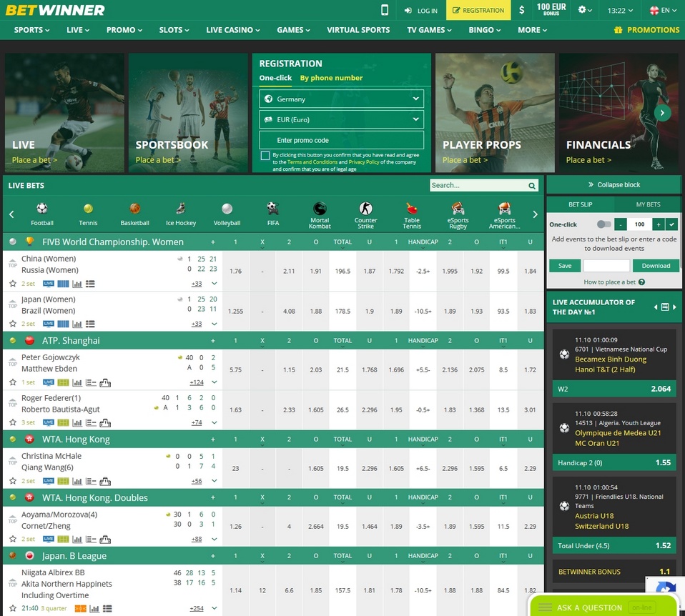Open the Privacy Policy link
The height and width of the screenshot is (616, 685).
point(364,162)
